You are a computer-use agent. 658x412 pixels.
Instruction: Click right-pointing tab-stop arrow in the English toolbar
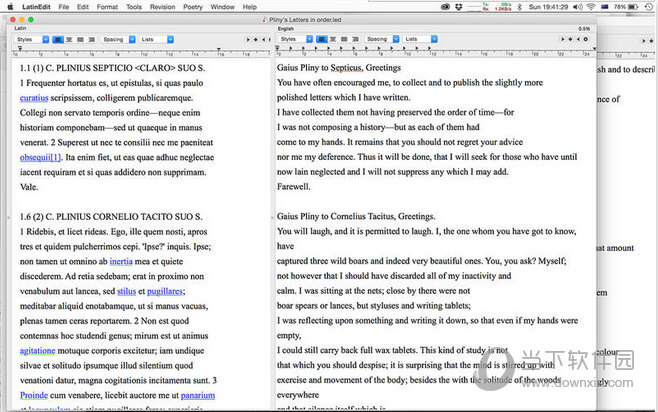(563, 39)
